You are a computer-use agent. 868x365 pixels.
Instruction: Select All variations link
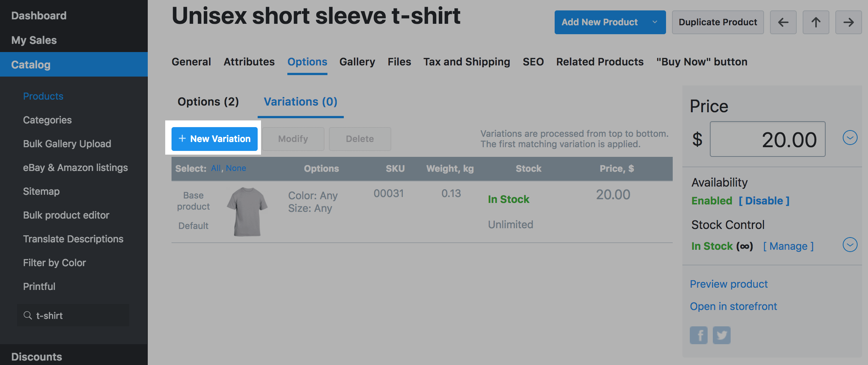click(216, 168)
